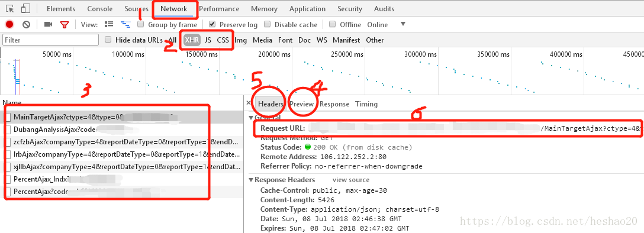
Task: Switch to large request rows view icon
Action: pos(109,25)
